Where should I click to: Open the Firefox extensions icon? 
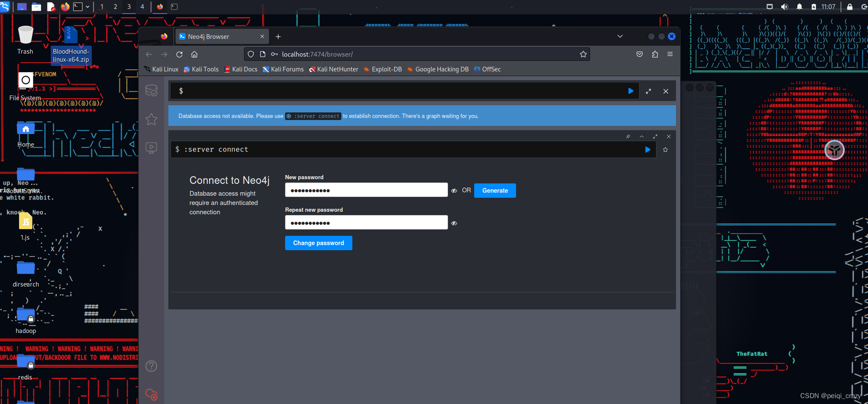(x=655, y=54)
